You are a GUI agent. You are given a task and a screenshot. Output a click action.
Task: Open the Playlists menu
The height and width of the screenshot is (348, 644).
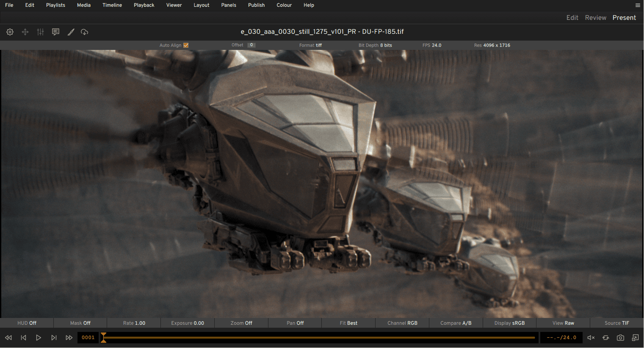pyautogui.click(x=55, y=5)
